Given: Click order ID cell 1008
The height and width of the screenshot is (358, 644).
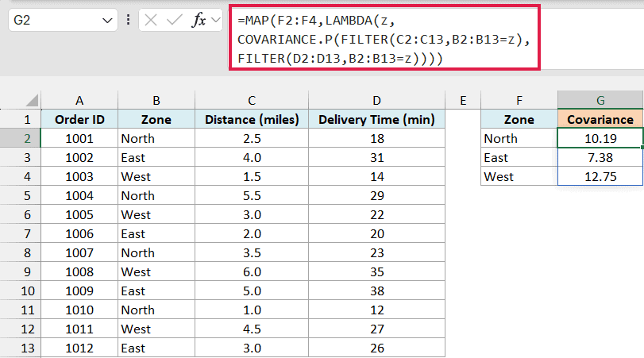Looking at the screenshot, I should (x=79, y=271).
